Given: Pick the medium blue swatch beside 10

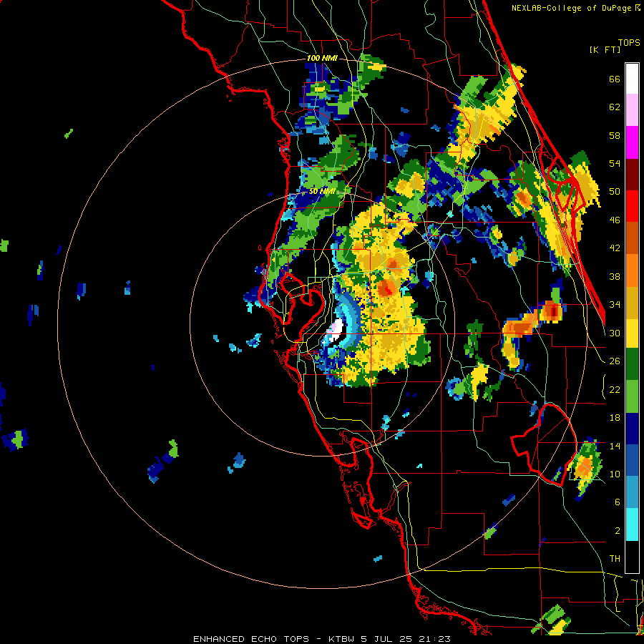Looking at the screenshot, I should pyautogui.click(x=632, y=460).
